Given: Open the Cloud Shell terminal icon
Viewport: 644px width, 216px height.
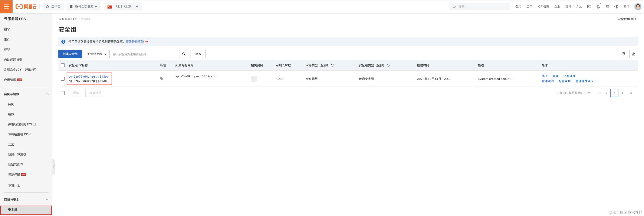Looking at the screenshot, I should [589, 7].
